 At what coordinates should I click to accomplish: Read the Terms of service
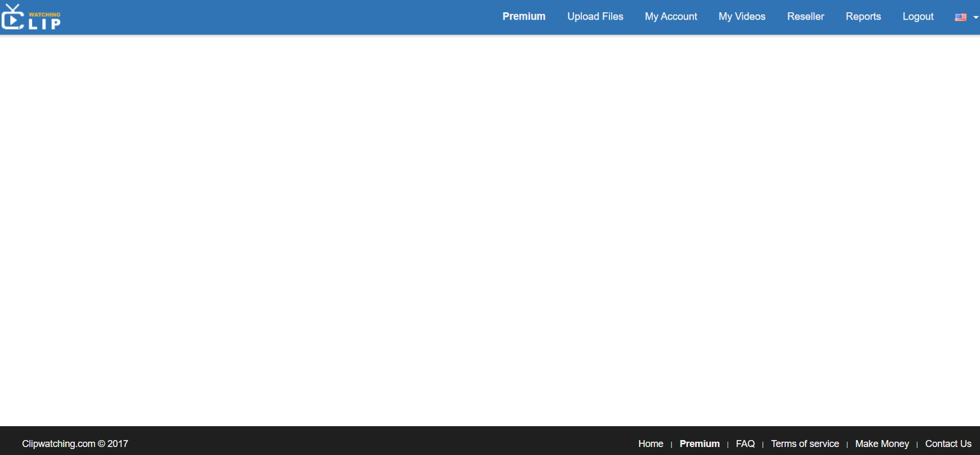[x=805, y=444]
